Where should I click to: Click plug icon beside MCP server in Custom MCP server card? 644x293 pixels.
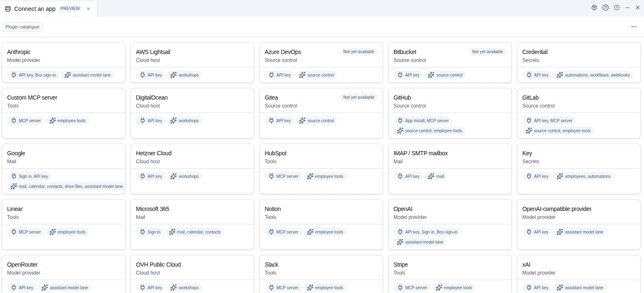pos(14,121)
